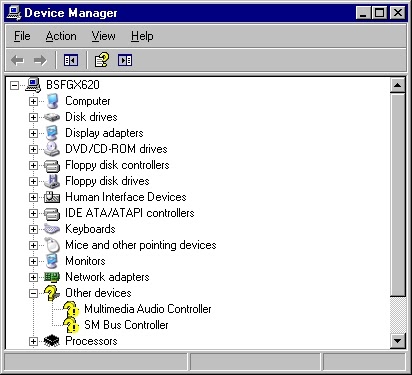Select the Multimedia Audio Controller entry
The height and width of the screenshot is (375, 412).
pyautogui.click(x=148, y=309)
